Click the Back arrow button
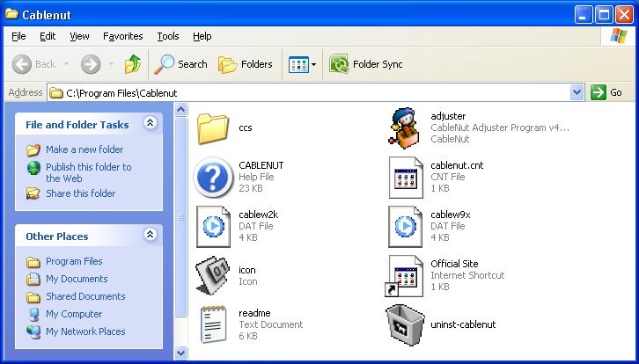 pos(22,64)
